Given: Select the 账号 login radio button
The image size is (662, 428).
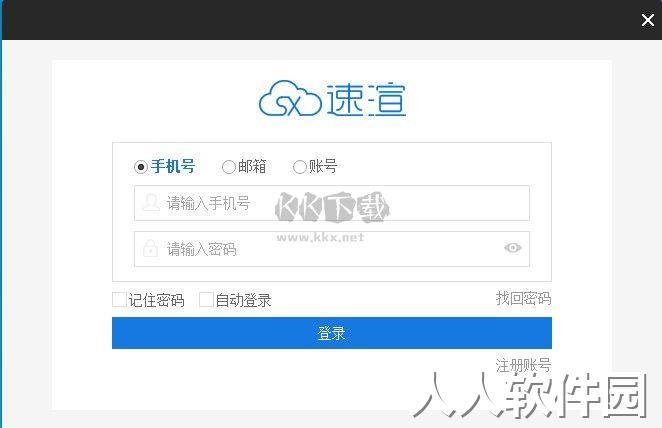Looking at the screenshot, I should click(x=299, y=167).
